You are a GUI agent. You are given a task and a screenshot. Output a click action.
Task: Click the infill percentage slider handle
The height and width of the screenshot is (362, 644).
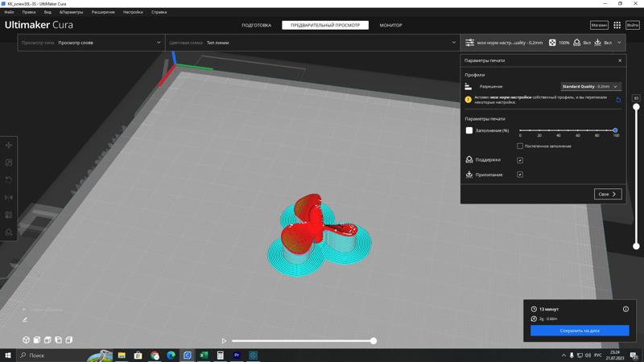click(x=615, y=130)
